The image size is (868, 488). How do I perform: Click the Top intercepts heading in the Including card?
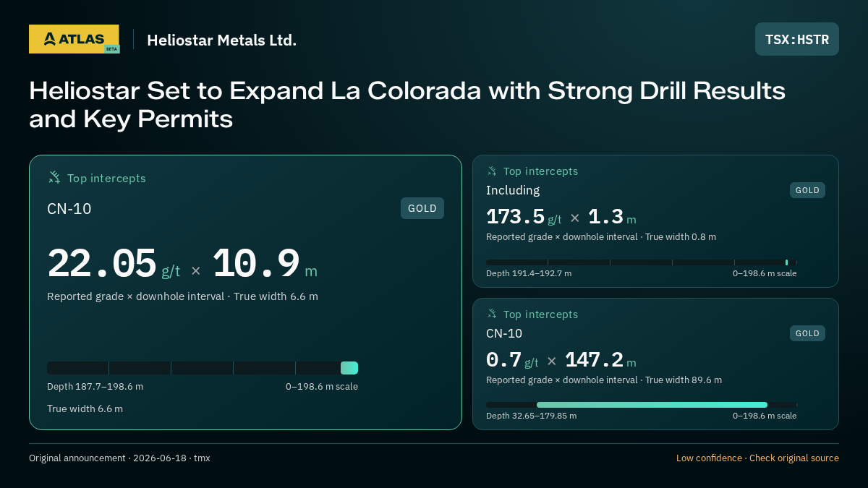[x=540, y=171]
